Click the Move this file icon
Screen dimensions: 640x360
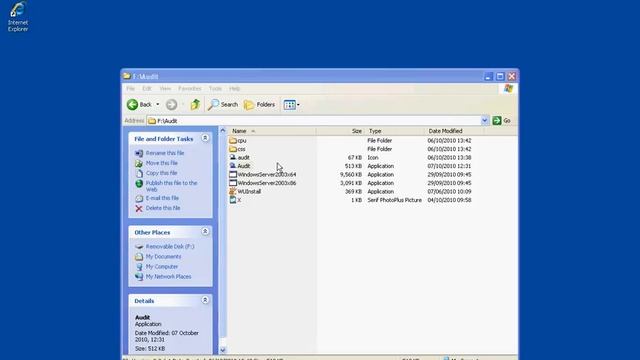click(x=139, y=163)
